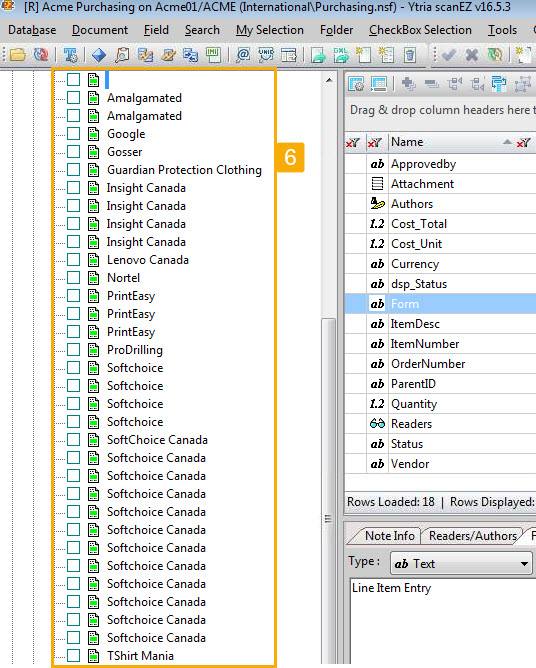536x668 pixels.
Task: Click the new blank document icon
Action: point(363,55)
